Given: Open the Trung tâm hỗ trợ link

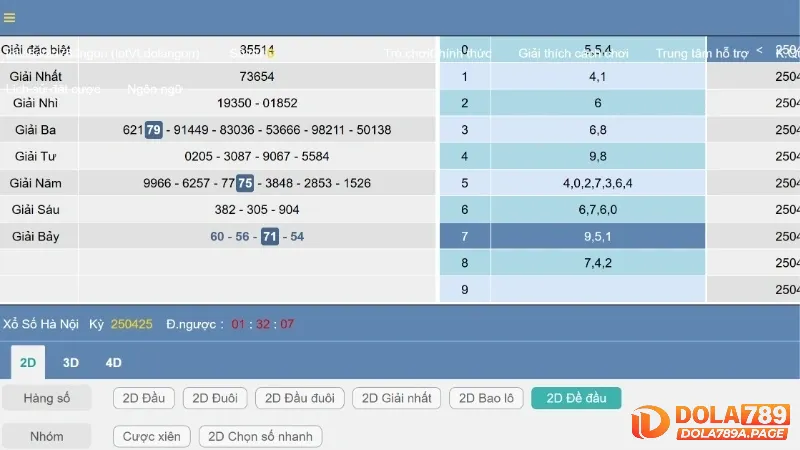Looking at the screenshot, I should pyautogui.click(x=701, y=53).
